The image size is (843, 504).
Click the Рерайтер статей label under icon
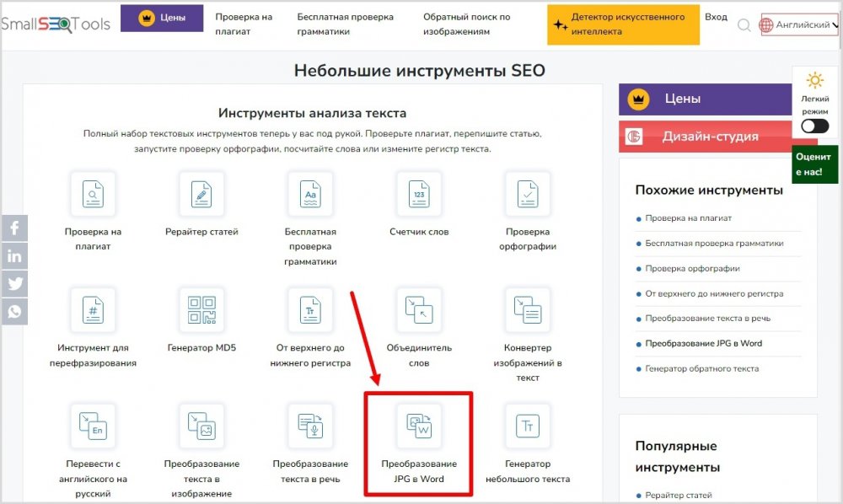pos(201,232)
